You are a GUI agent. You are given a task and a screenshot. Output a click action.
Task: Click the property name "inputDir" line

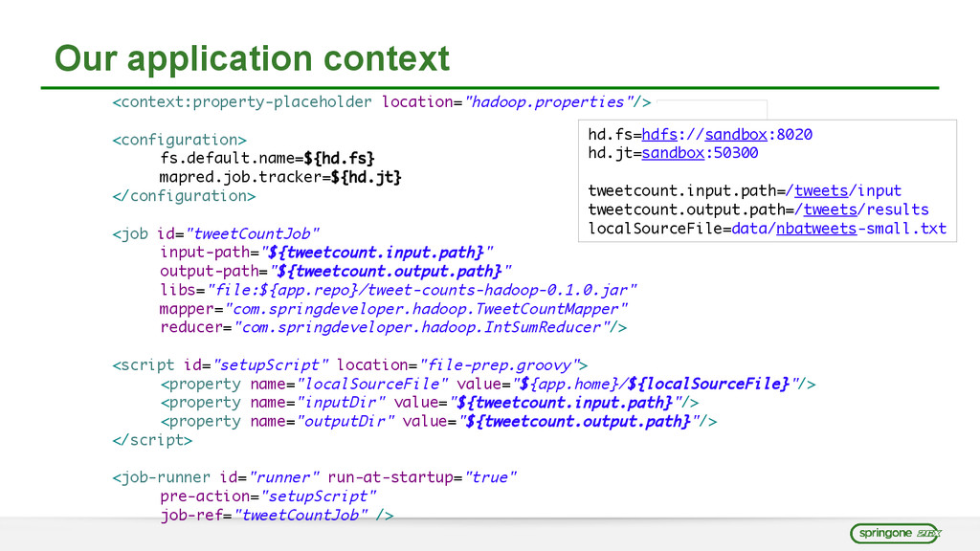click(x=430, y=403)
